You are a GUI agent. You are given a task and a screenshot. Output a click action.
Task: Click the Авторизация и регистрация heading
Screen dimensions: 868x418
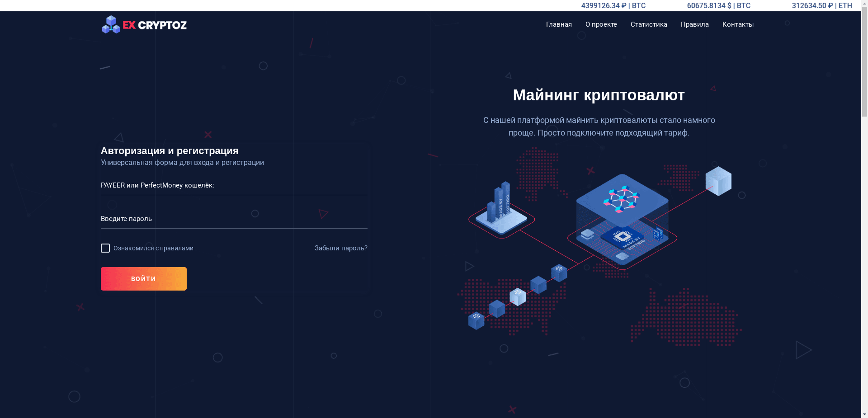170,150
